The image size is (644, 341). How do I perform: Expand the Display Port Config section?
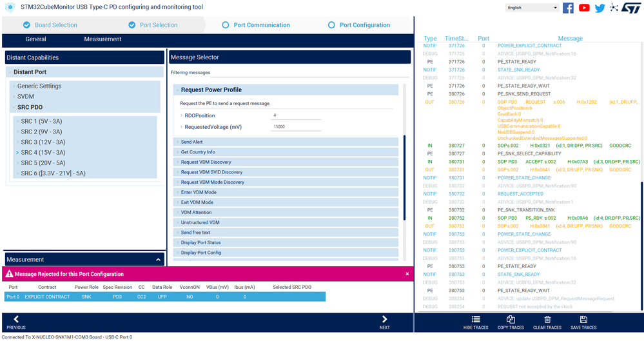point(286,253)
